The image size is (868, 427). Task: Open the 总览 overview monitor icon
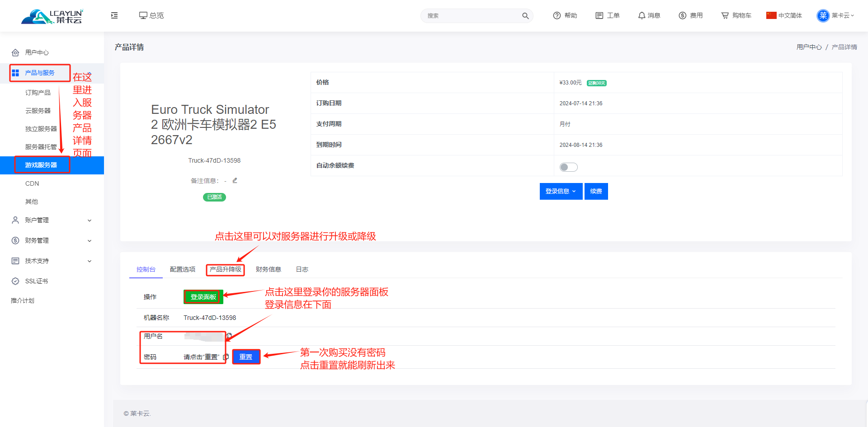click(143, 15)
